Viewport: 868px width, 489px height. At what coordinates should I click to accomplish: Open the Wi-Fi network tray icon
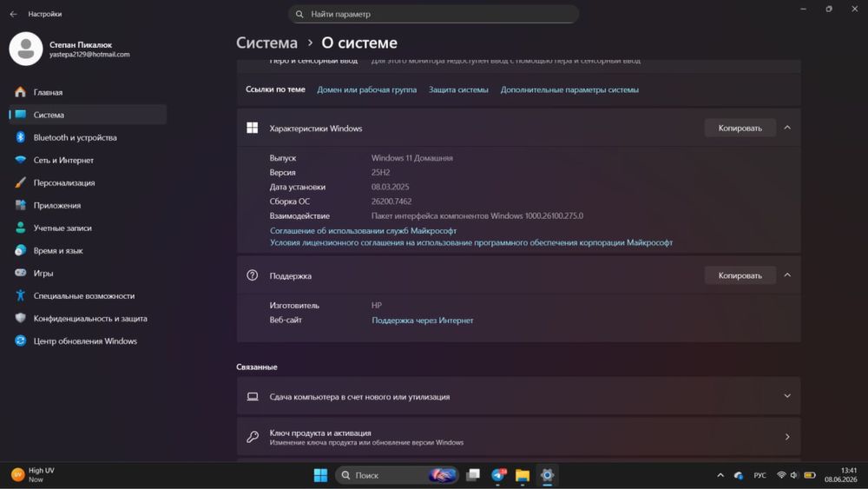point(781,475)
